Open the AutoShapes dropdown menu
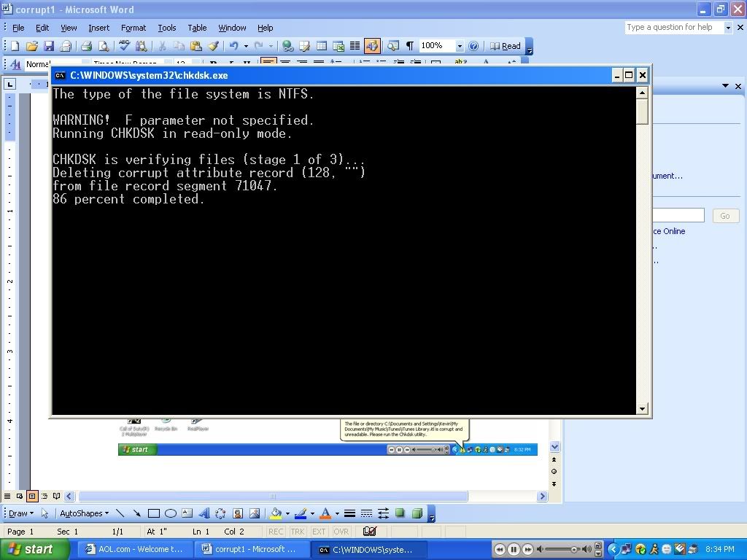The height and width of the screenshot is (560, 747). click(84, 513)
